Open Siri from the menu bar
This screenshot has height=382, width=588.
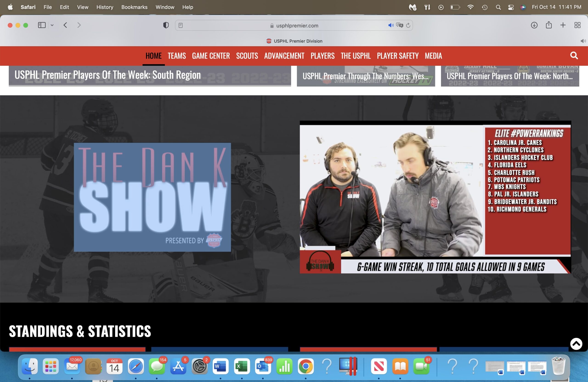pos(523,7)
